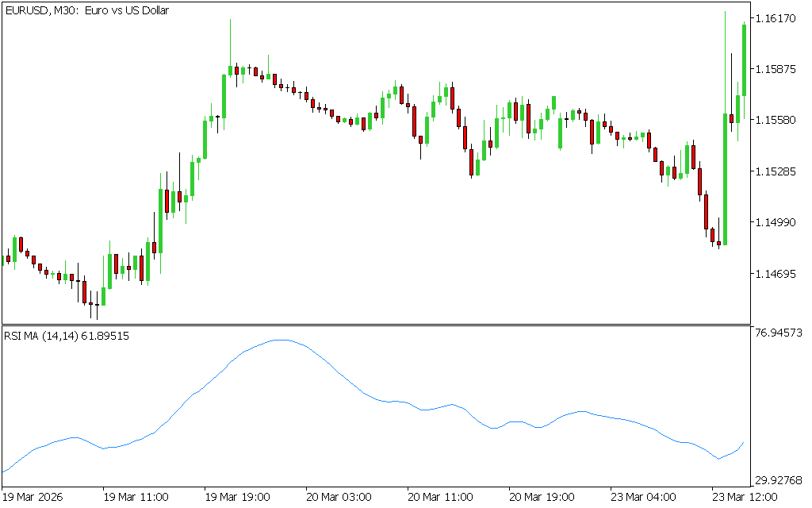Select the 20 Mar 03:00 time label
This screenshot has width=812, height=508.
tap(339, 497)
